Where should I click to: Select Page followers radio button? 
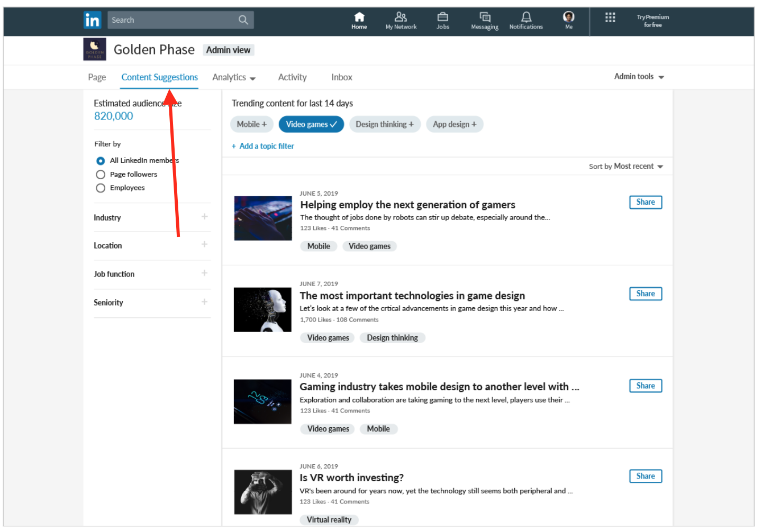coord(101,175)
